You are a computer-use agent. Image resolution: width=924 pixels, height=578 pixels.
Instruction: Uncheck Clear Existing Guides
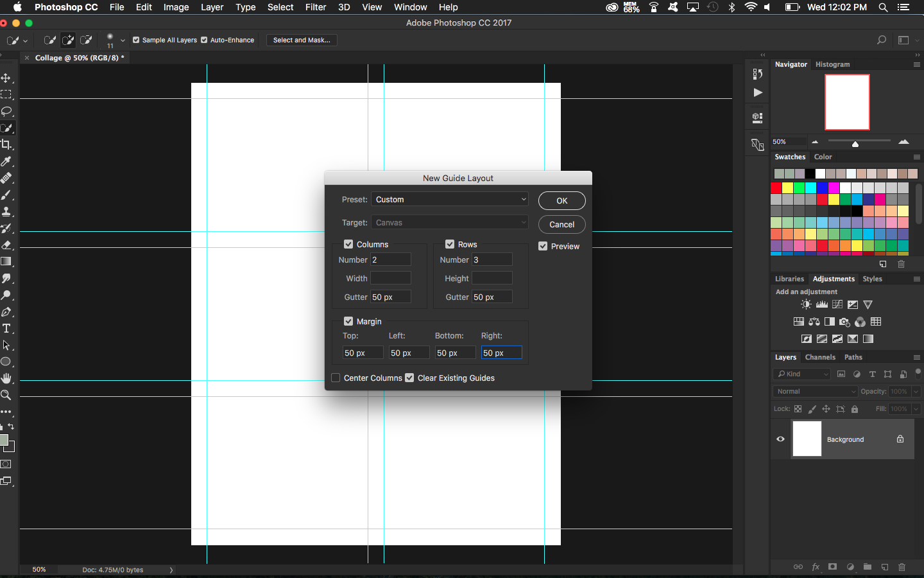coord(409,378)
